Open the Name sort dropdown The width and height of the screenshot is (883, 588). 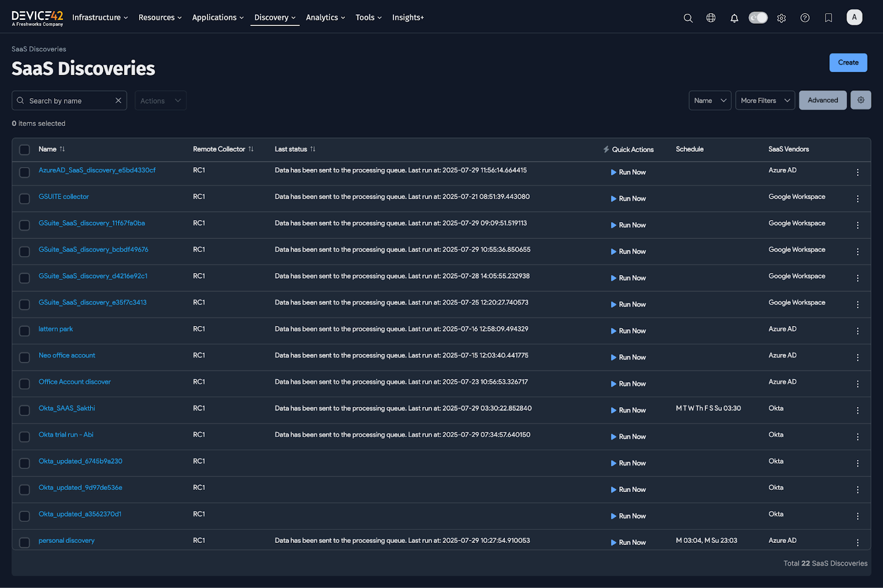(x=710, y=100)
